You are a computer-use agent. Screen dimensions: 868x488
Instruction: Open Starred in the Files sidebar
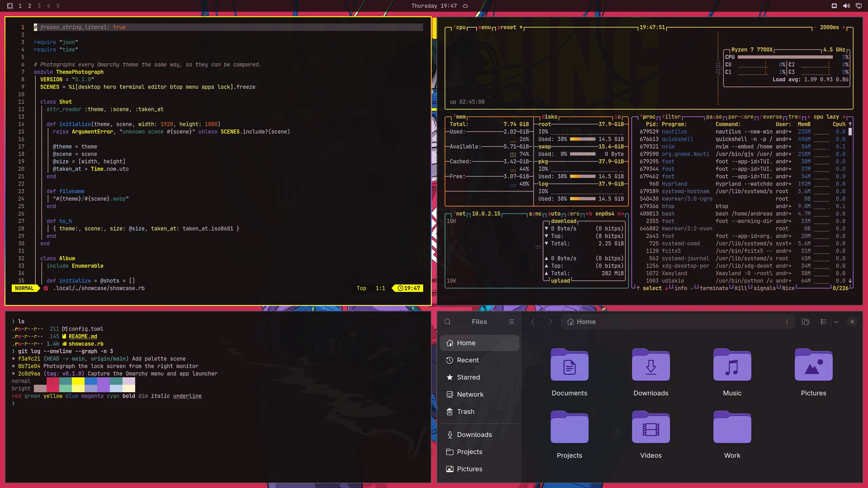tap(479, 377)
